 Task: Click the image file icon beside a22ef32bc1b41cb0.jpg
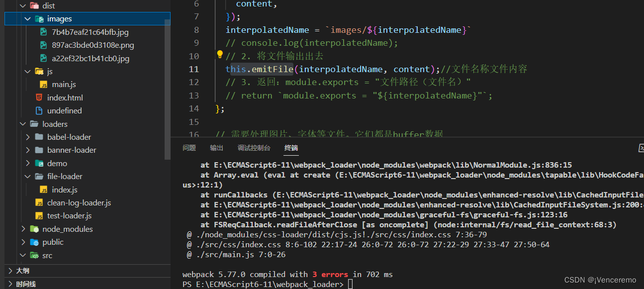pyautogui.click(x=43, y=58)
